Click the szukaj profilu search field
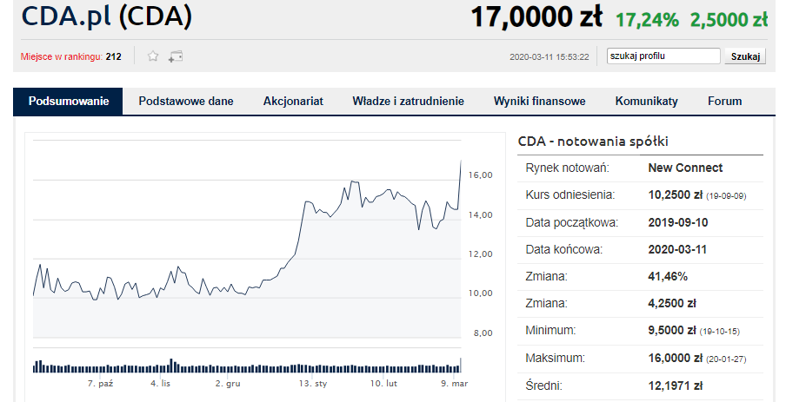This screenshot has width=786, height=402. pos(664,56)
